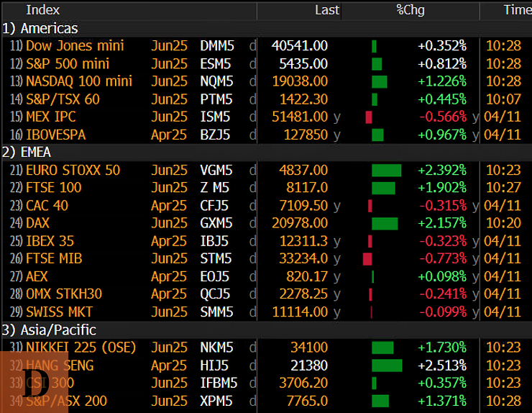
Task: Click the %Chg column header
Action: click(x=411, y=10)
